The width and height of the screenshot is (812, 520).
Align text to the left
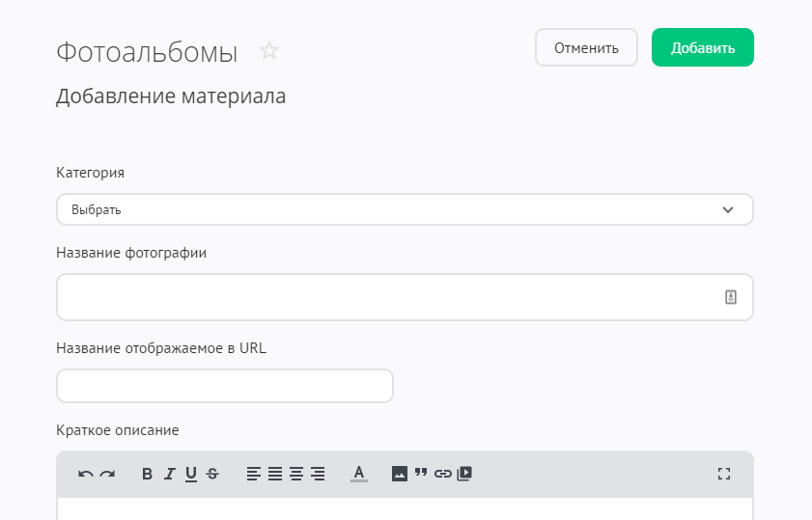(254, 474)
